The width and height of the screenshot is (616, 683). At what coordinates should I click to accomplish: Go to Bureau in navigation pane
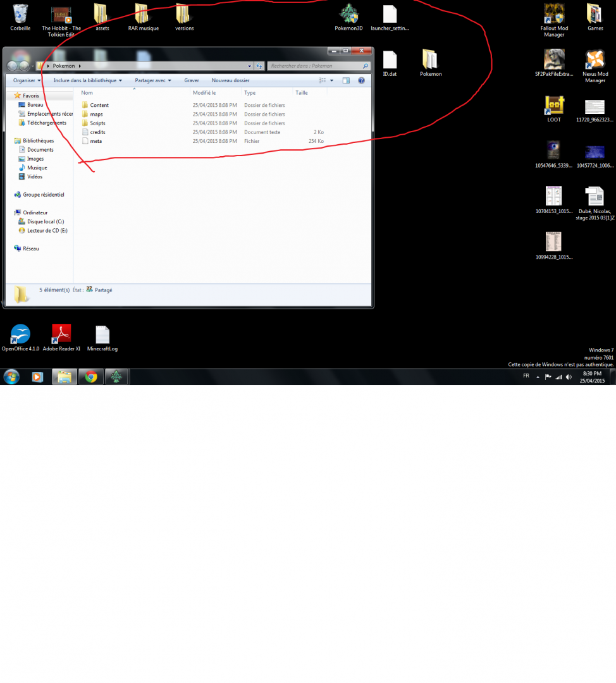30,104
